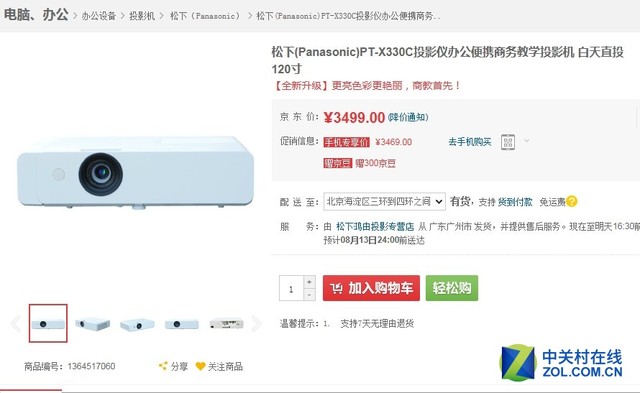
Task: Click the heart icon to follow product
Action: [x=200, y=366]
